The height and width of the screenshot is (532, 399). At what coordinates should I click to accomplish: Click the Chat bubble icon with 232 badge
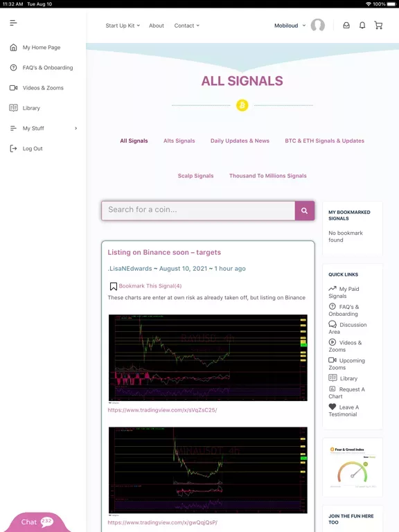coord(47,522)
